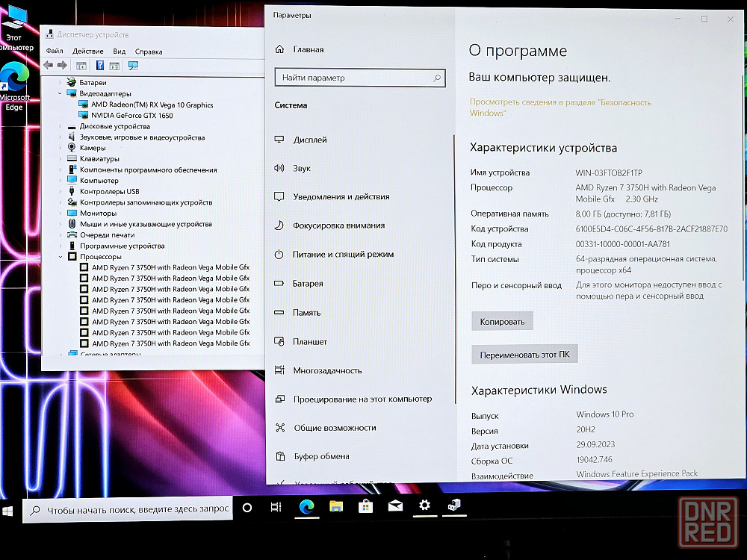747x560 pixels.
Task: Select the Этот компьютер desktop icon
Action: click(x=16, y=28)
